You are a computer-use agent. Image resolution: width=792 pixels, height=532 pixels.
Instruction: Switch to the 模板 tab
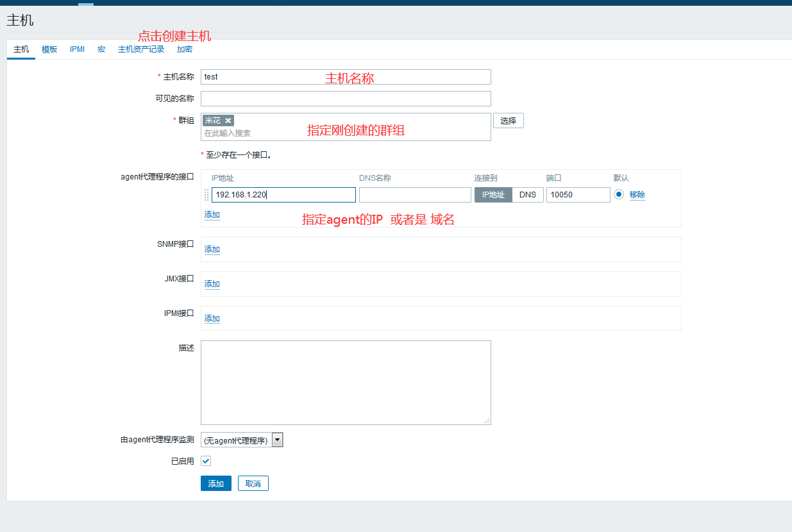pos(49,49)
